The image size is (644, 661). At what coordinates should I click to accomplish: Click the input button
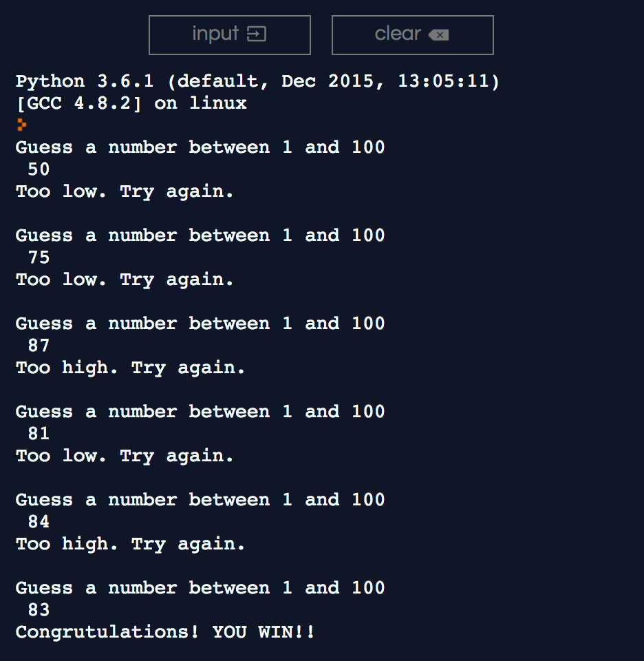pos(230,35)
